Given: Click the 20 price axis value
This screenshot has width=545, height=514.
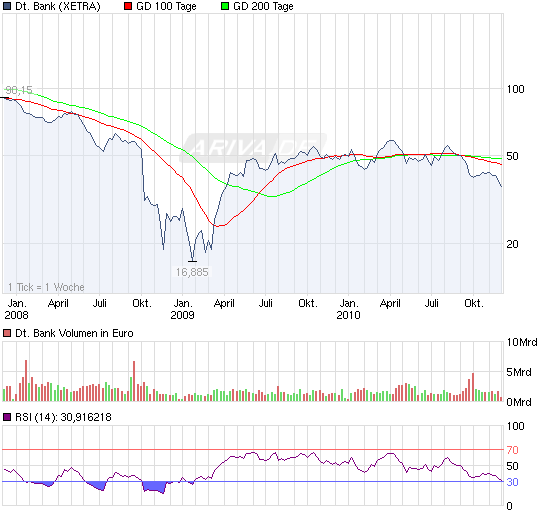Looking at the screenshot, I should pyautogui.click(x=512, y=244).
